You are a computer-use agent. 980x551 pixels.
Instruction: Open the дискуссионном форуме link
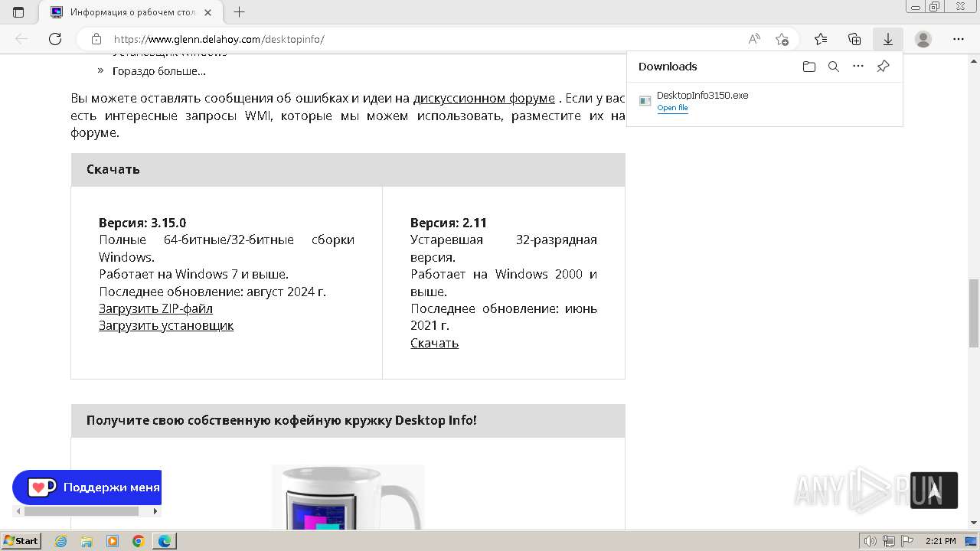[x=484, y=98]
